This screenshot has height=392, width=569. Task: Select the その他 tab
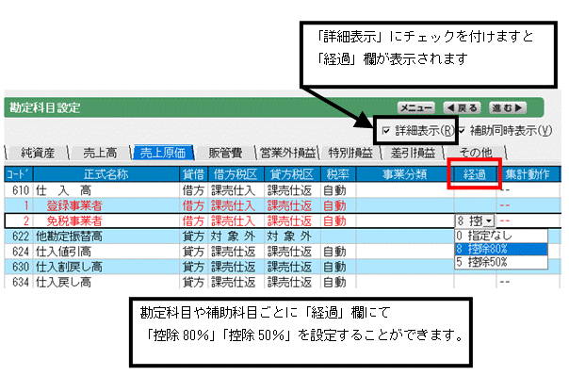coord(475,153)
